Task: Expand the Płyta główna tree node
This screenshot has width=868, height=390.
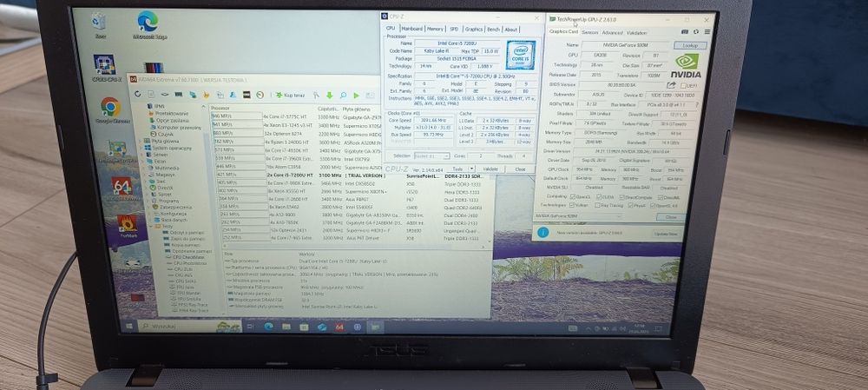Action: [x=140, y=142]
